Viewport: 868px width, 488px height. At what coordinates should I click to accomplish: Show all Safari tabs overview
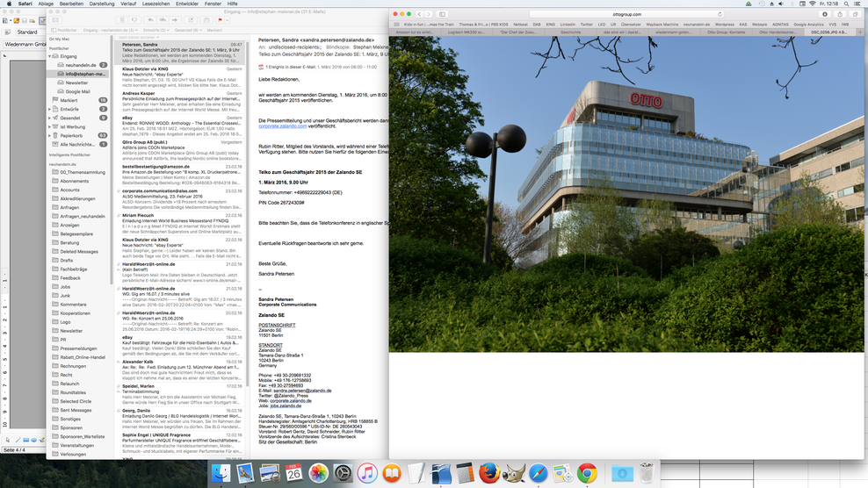(854, 14)
